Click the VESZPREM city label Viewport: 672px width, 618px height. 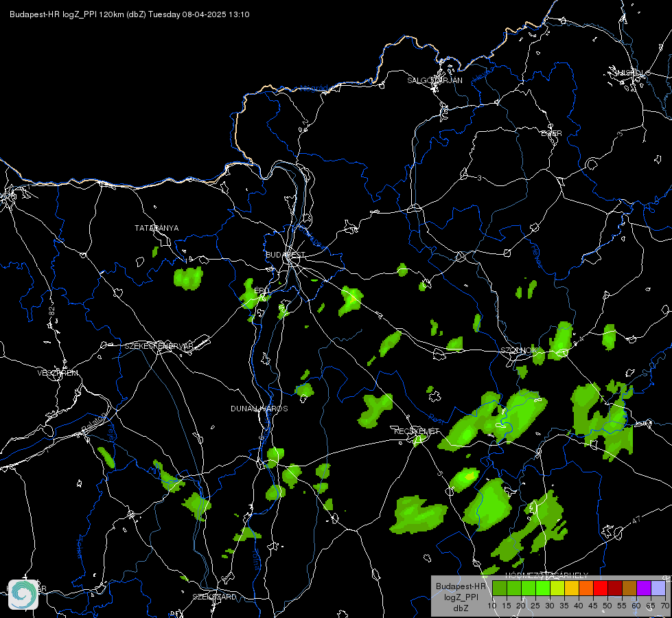pyautogui.click(x=58, y=373)
